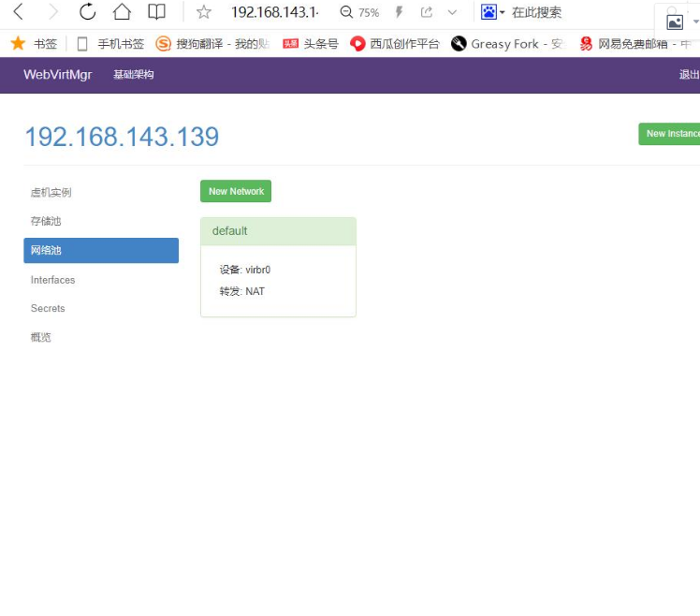
Task: Open 基础架构 in the top navbar
Action: pos(134,75)
